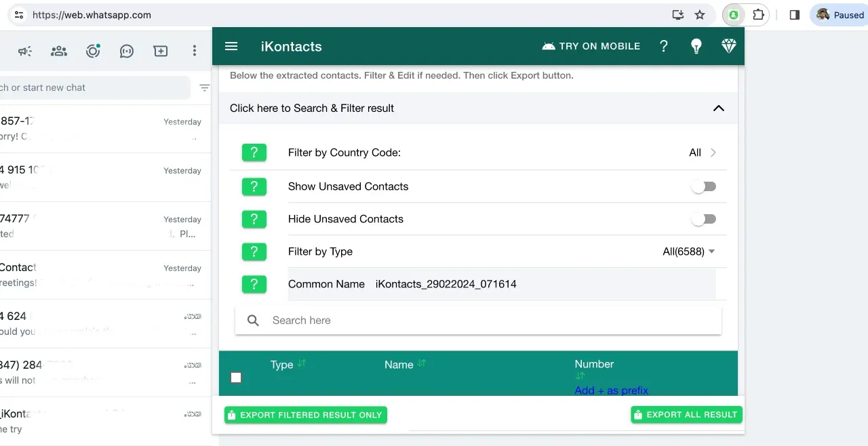Bookmark this page with star icon
This screenshot has width=868, height=446.
pos(700,15)
